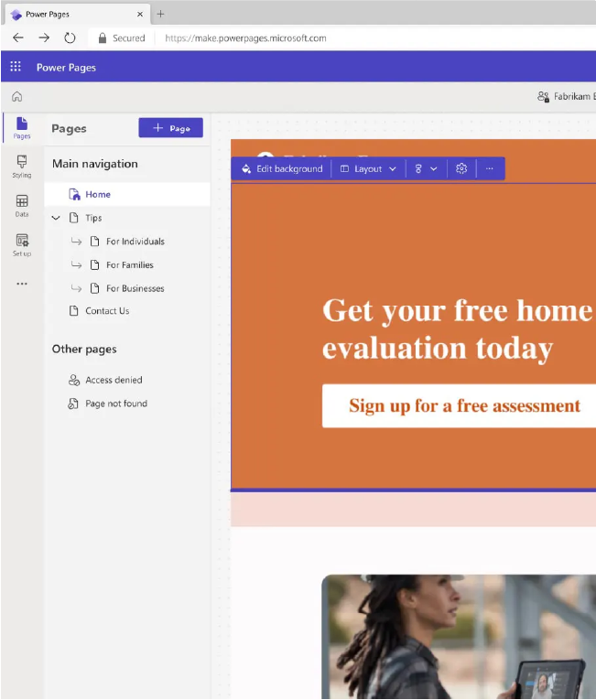
Task: Open the section alignment dropdown
Action: tap(426, 168)
